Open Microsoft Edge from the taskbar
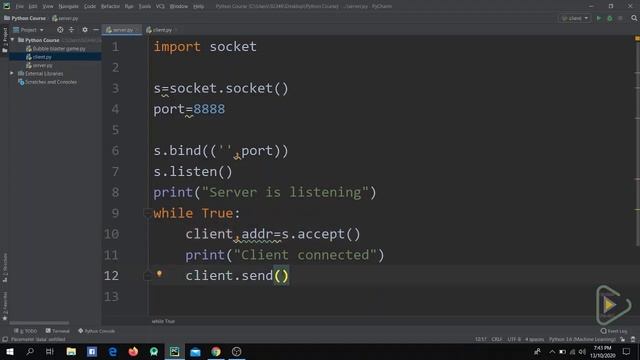The image size is (640, 360). (x=113, y=351)
